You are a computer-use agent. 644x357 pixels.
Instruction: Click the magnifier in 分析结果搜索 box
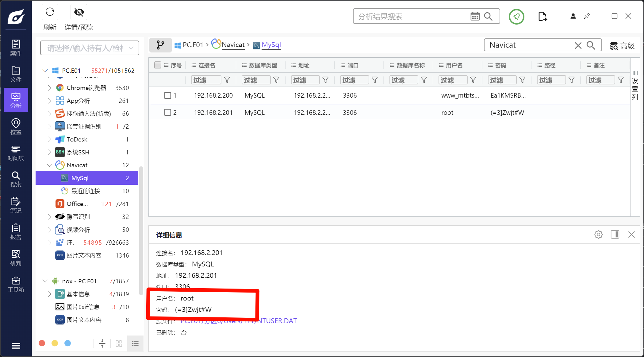coord(489,16)
